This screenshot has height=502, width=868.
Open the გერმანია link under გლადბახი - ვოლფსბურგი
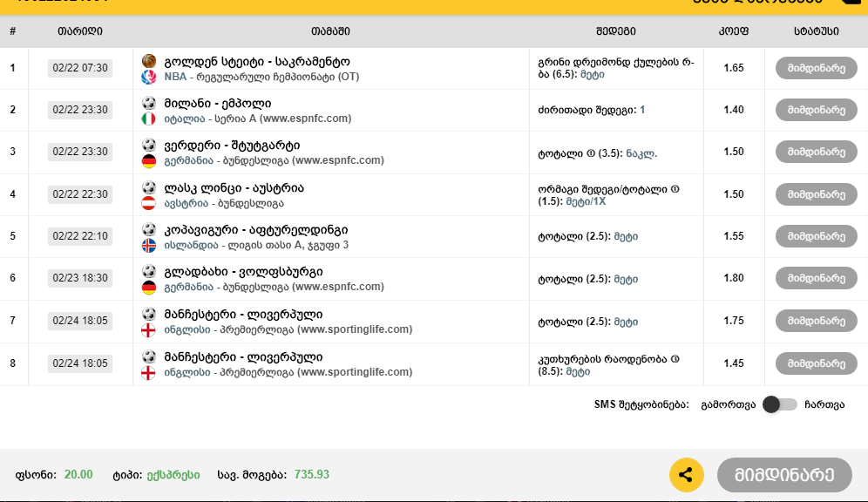pyautogui.click(x=189, y=287)
